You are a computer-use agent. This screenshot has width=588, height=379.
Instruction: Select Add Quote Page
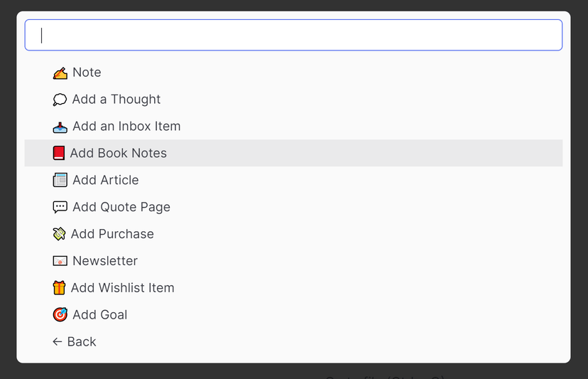click(293, 207)
